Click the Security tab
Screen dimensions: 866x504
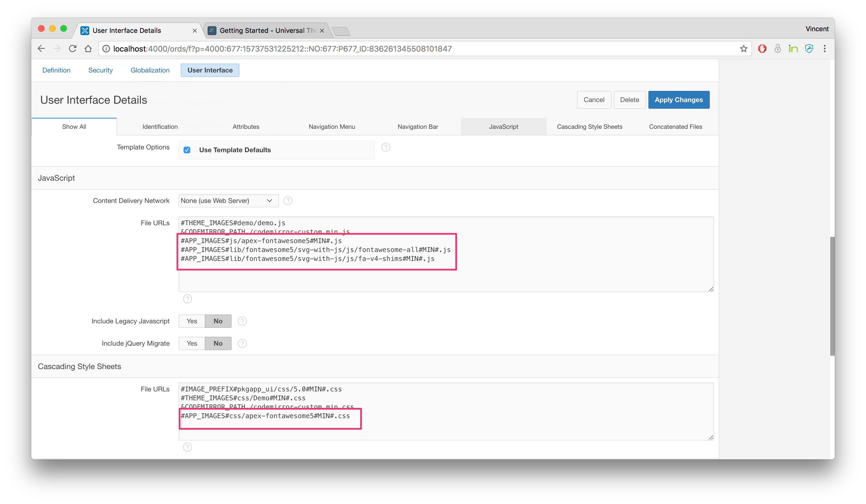click(x=100, y=70)
